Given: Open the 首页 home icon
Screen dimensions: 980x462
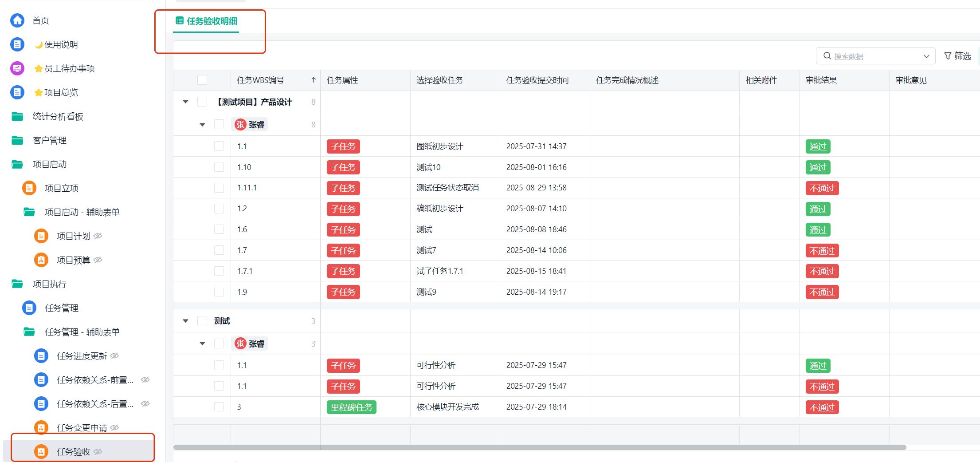Looking at the screenshot, I should pyautogui.click(x=17, y=20).
